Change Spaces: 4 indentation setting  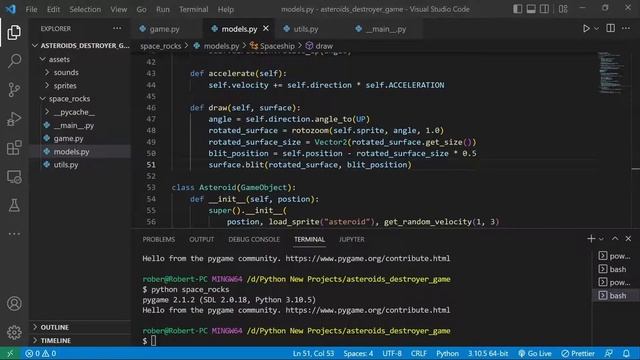coord(358,353)
